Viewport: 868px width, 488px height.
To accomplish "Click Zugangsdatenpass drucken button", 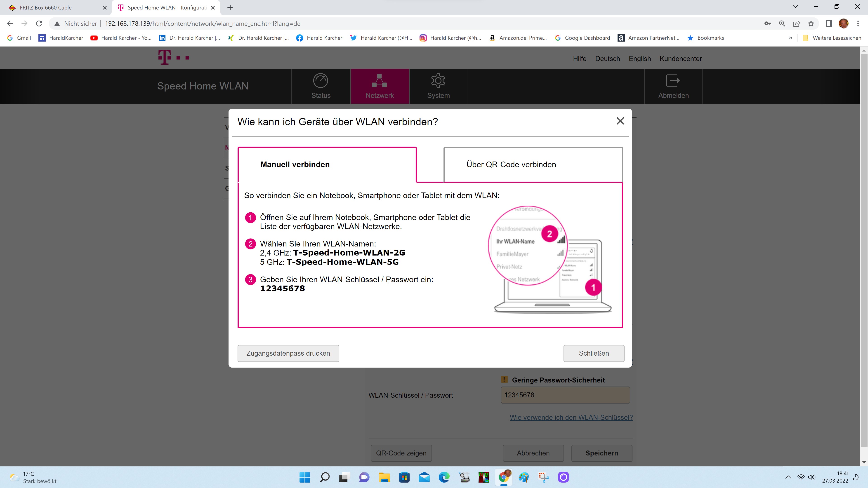I will (x=288, y=353).
